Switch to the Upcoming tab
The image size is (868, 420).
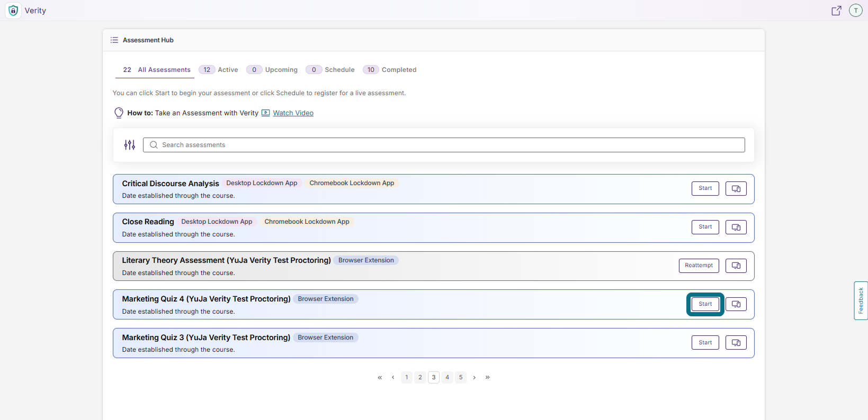(272, 70)
